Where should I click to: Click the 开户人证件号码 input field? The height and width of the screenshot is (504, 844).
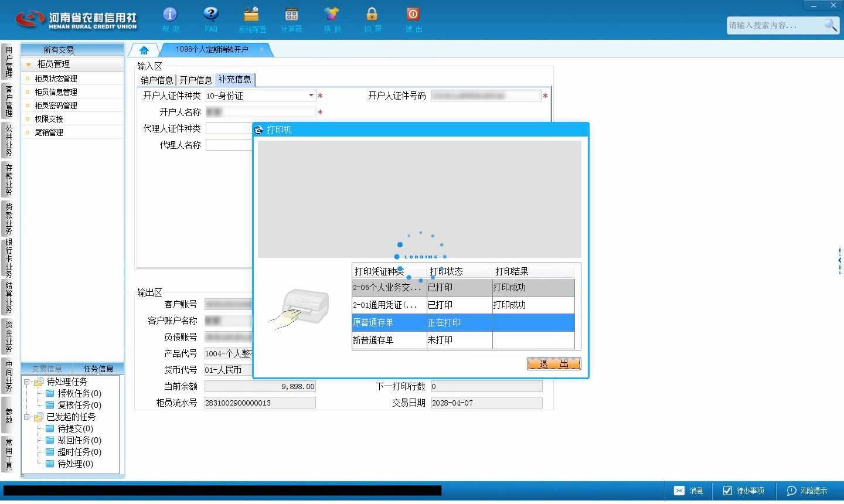pos(486,96)
